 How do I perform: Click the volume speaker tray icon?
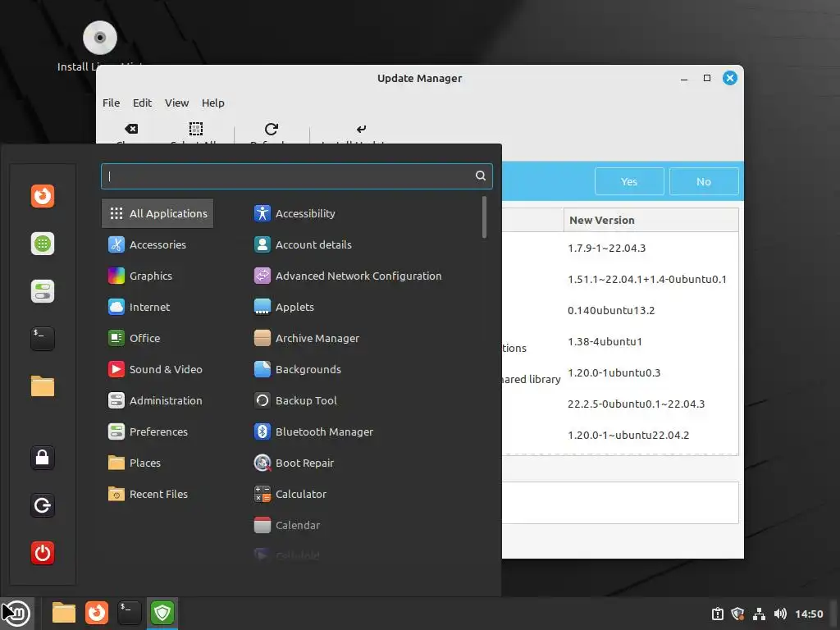[x=780, y=614]
